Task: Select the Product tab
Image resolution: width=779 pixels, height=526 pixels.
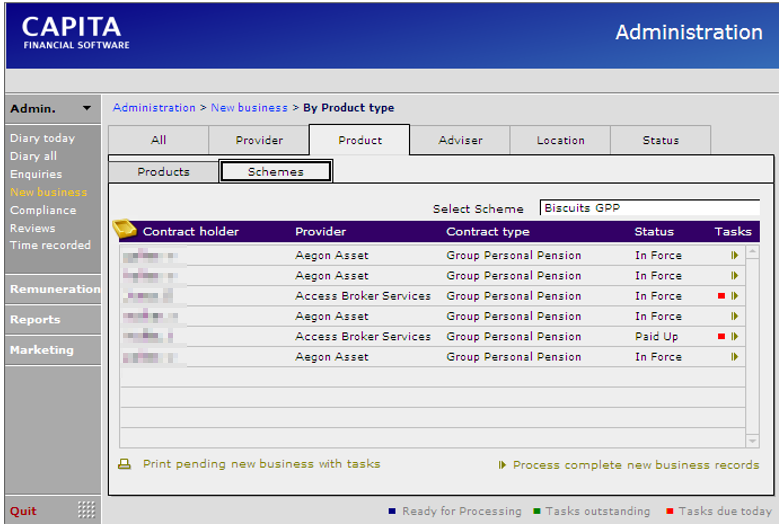Action: (x=360, y=140)
